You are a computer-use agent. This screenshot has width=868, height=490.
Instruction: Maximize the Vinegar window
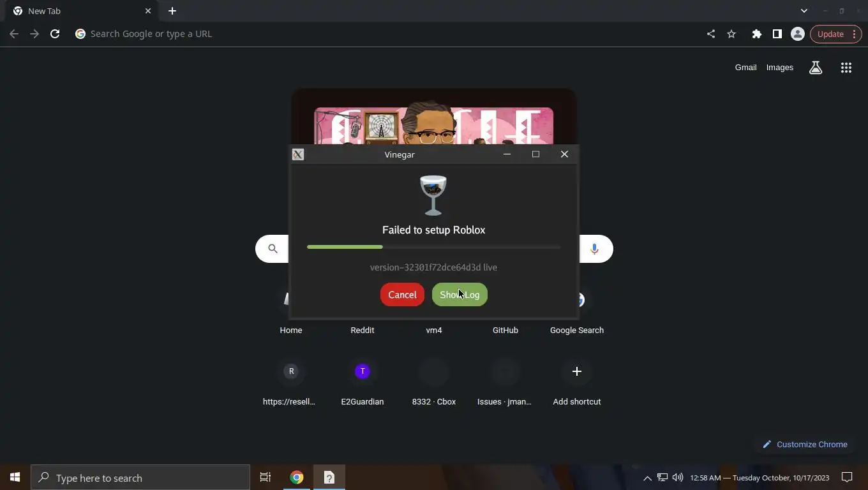[535, 154]
